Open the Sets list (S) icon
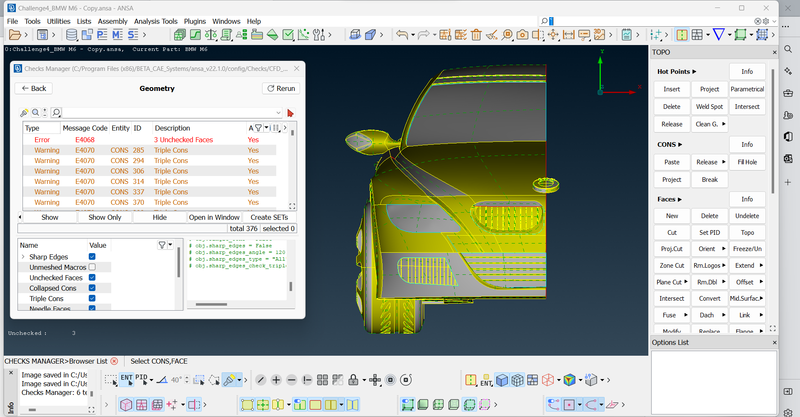 point(133,35)
